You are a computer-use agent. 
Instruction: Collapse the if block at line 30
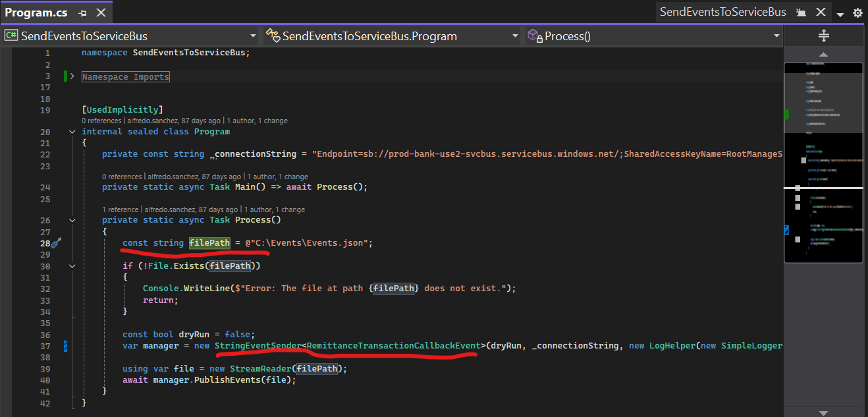tap(72, 266)
